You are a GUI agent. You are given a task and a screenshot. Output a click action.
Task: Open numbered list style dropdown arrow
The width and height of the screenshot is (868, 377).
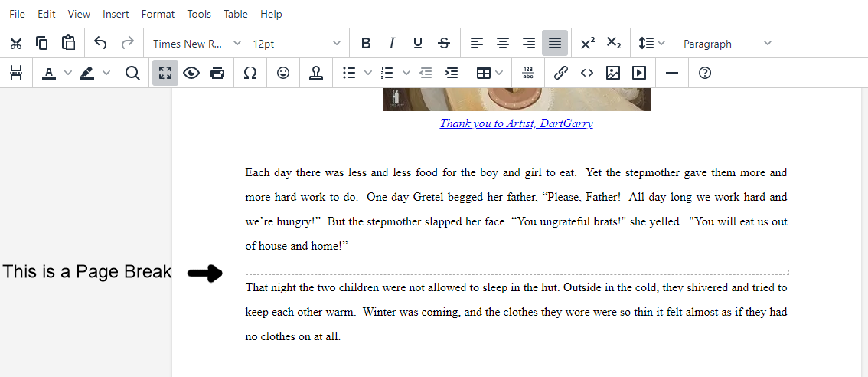(406, 73)
